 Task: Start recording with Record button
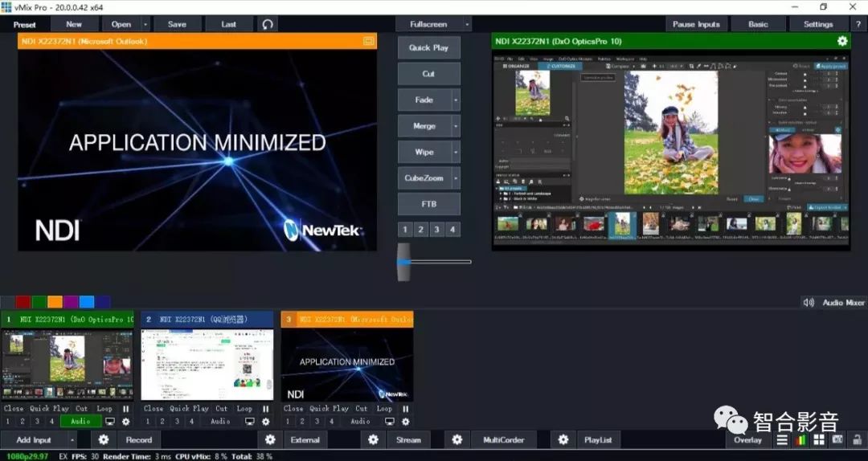[x=138, y=440]
